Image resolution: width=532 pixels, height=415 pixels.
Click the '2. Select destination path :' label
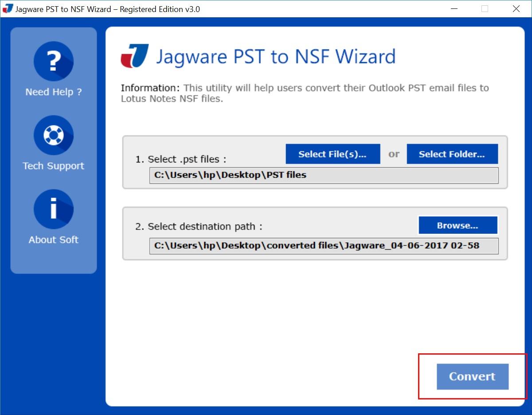pyautogui.click(x=199, y=227)
